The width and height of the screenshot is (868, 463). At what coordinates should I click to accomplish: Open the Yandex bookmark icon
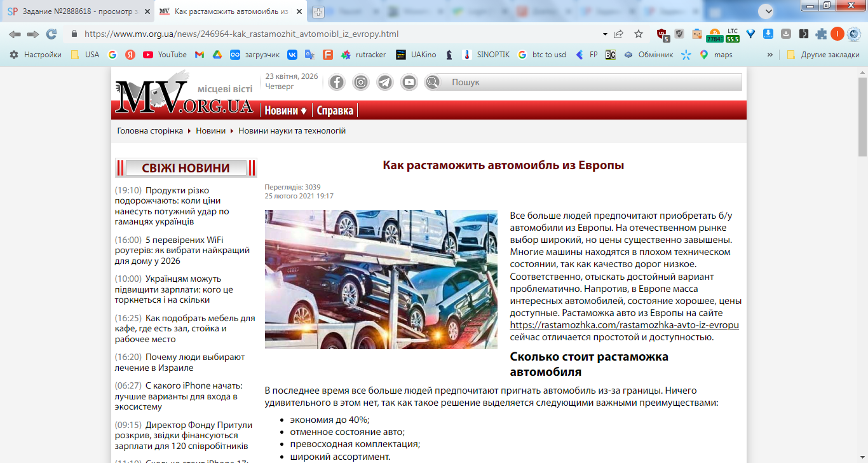(x=130, y=55)
